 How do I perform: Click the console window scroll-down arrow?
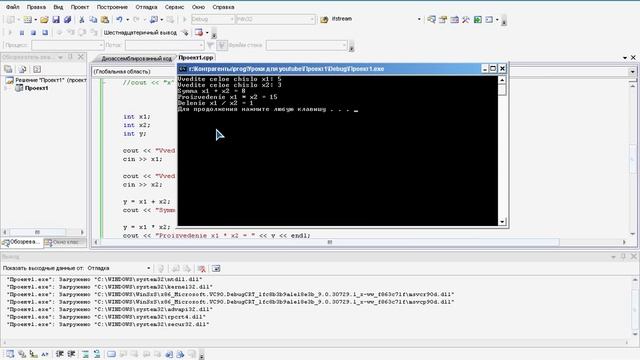pos(502,222)
